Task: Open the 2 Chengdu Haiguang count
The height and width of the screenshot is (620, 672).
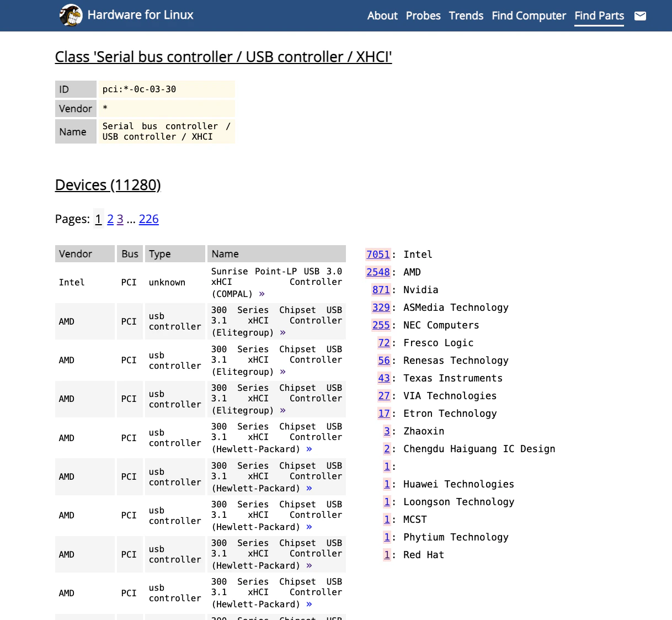Action: [x=387, y=449]
